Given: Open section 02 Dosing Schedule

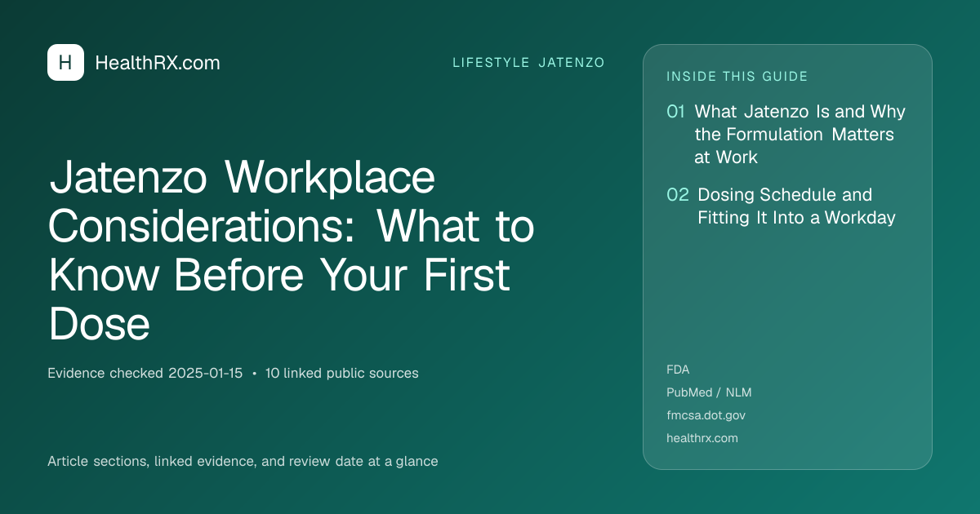Looking at the screenshot, I should point(796,206).
